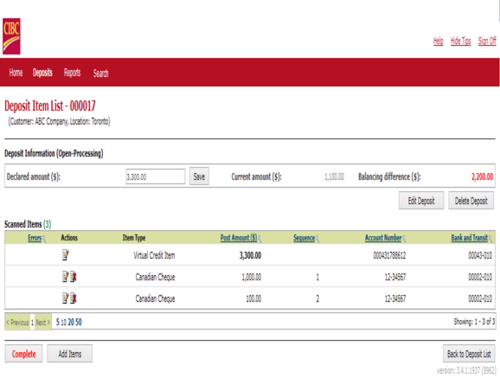Sort by Bank and Transit column
This screenshot has height=385, width=500.
point(469,238)
